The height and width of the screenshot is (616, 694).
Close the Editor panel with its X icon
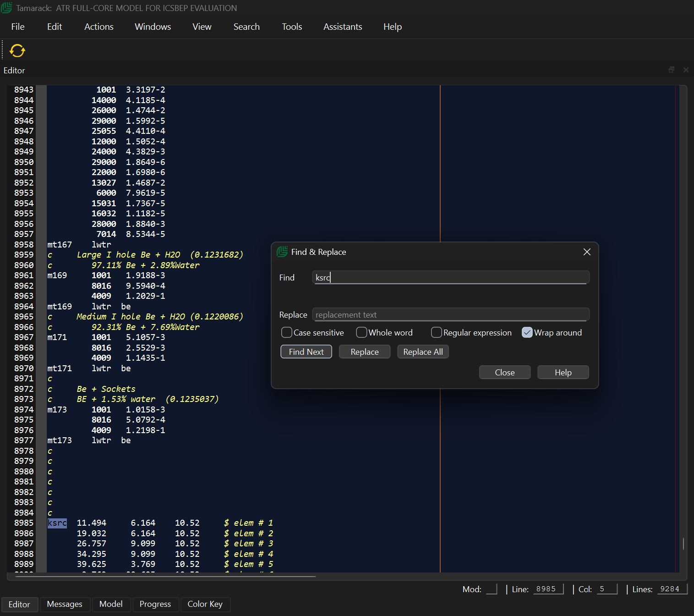coord(686,70)
